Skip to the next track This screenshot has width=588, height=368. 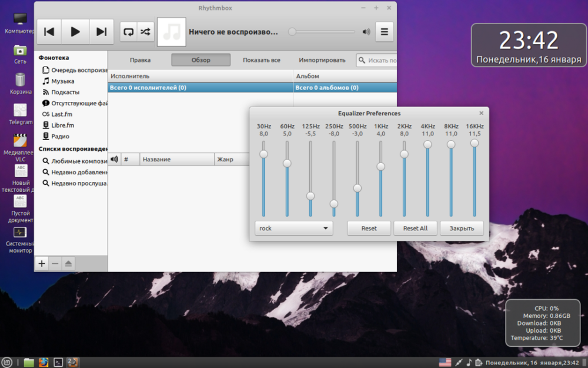point(101,32)
